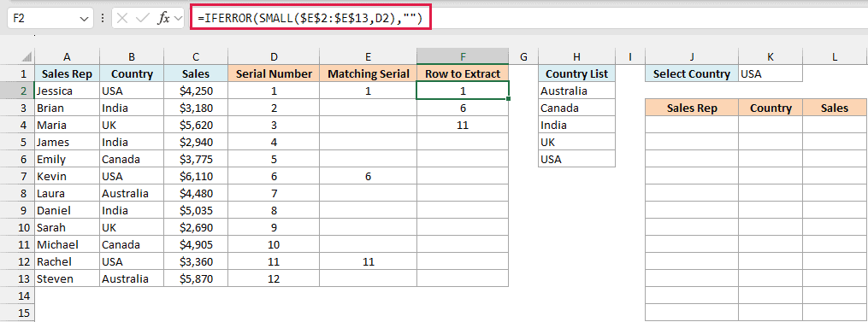
Task: Select the cell with Michael
Action: 67,244
